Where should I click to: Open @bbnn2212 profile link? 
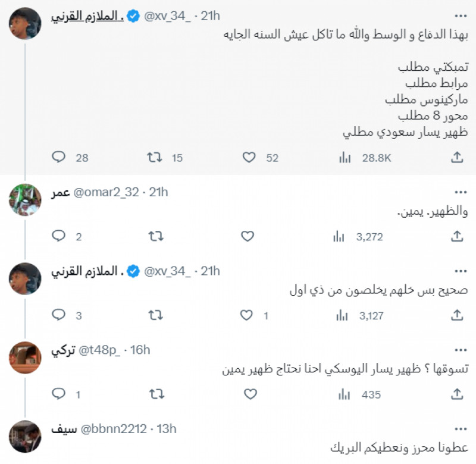(109, 429)
